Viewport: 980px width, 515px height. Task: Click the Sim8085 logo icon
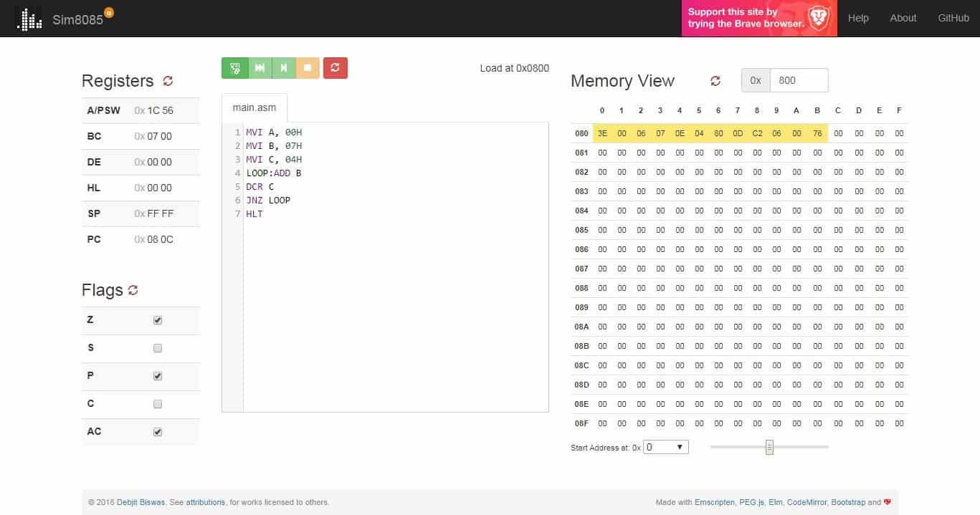pos(29,17)
